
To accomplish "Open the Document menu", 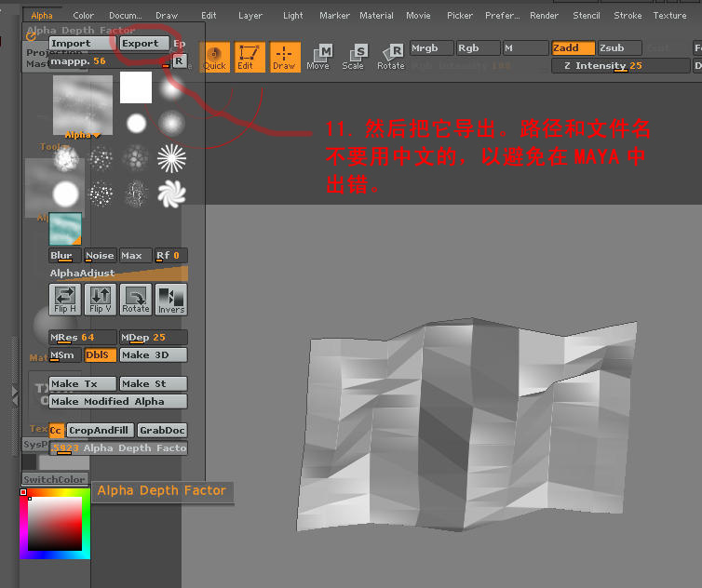I will click(126, 16).
